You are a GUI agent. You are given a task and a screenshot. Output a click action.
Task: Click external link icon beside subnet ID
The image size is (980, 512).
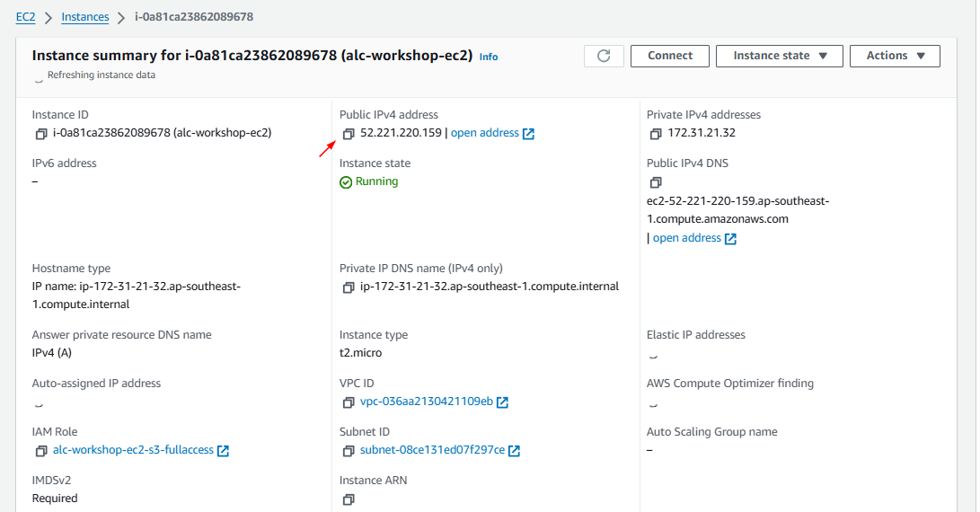click(x=515, y=451)
